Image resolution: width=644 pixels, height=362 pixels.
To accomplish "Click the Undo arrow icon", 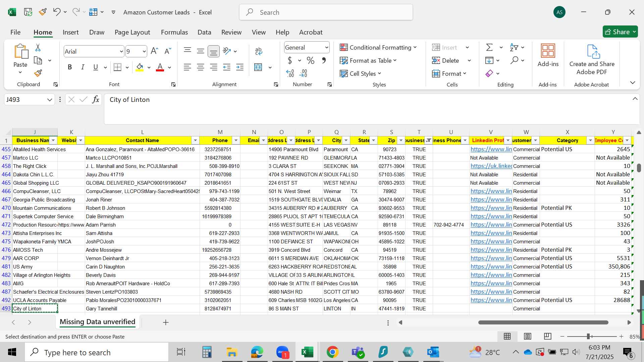I will (56, 12).
